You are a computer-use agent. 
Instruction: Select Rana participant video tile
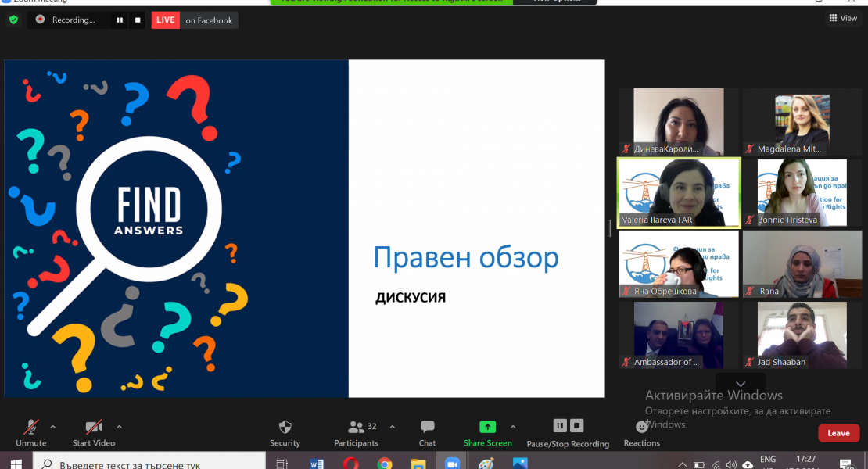(802, 264)
